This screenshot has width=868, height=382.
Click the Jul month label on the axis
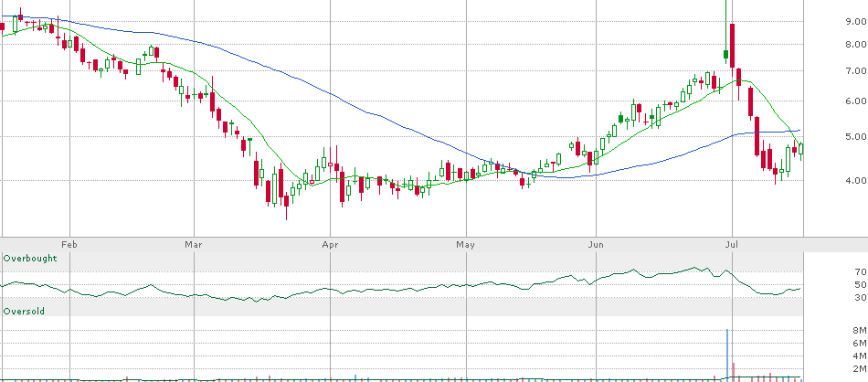(733, 244)
